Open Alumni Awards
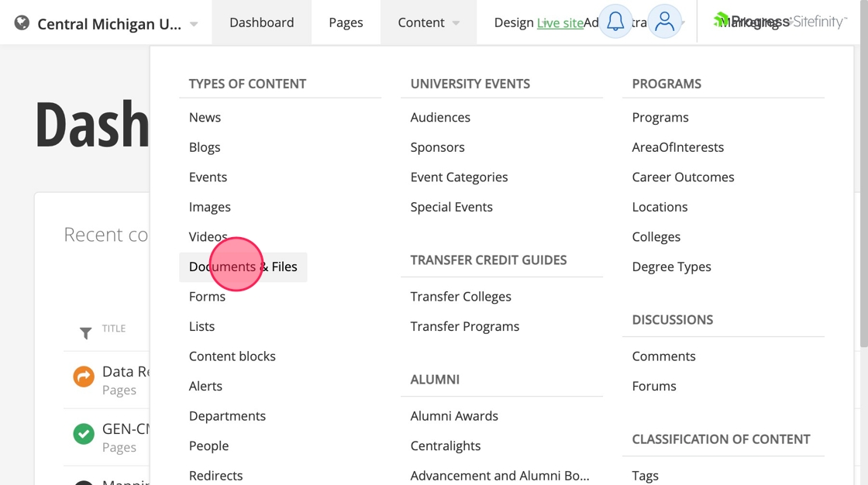The width and height of the screenshot is (868, 485). pyautogui.click(x=454, y=416)
